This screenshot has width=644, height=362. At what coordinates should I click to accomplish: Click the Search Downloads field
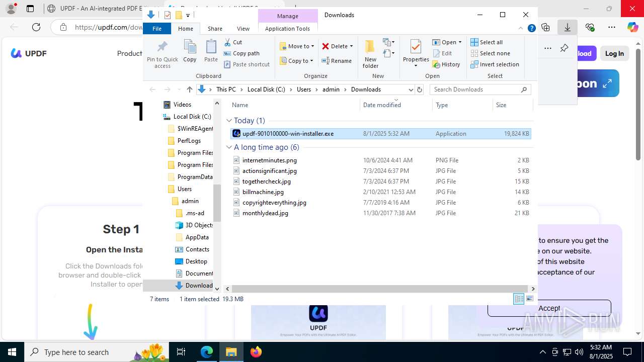coord(480,89)
